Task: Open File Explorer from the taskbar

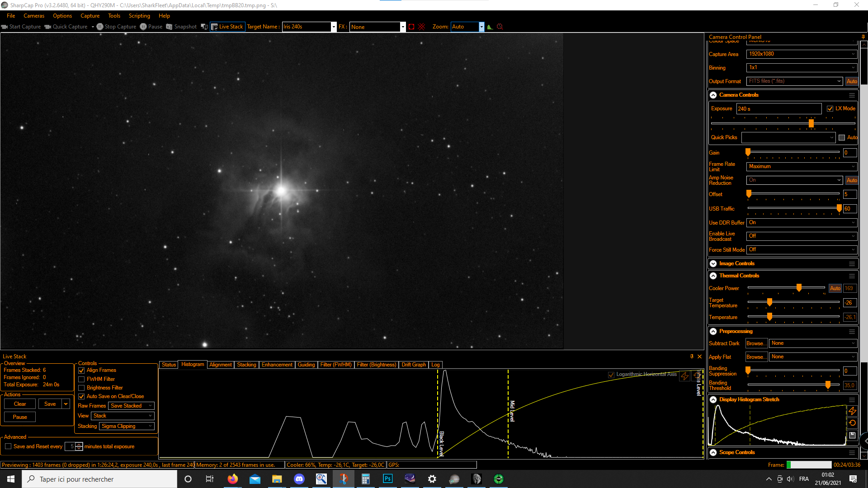Action: (x=277, y=479)
